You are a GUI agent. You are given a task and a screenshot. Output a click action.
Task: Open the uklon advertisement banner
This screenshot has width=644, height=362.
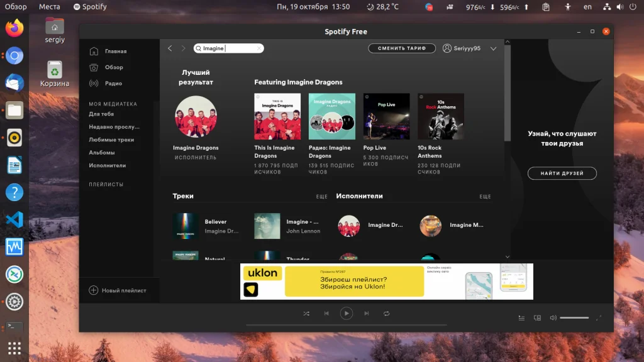pos(387,282)
